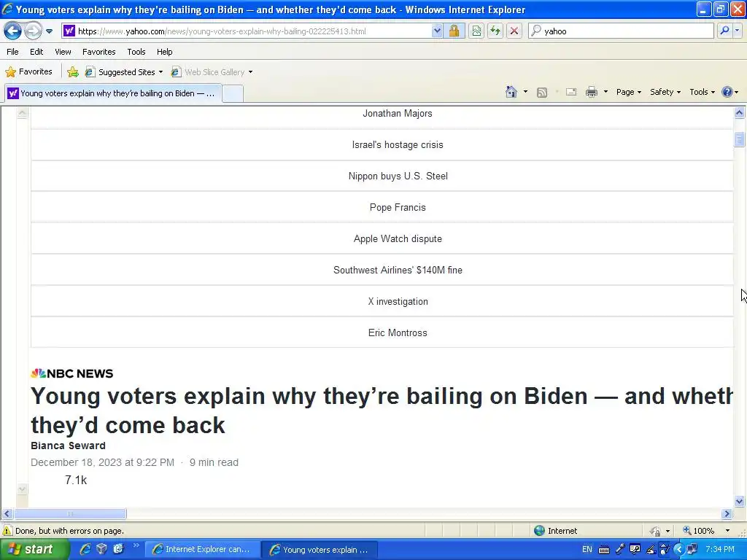
Task: Open the X investigation trending link
Action: (398, 301)
